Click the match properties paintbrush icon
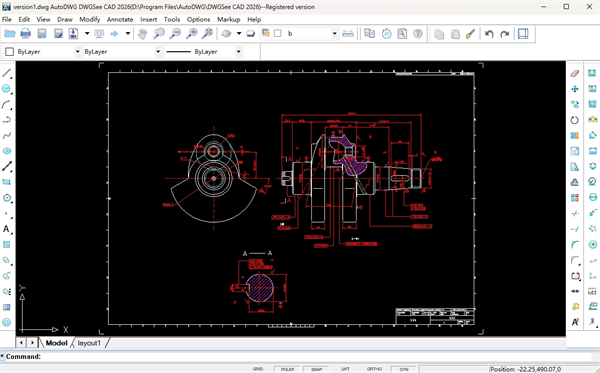 coord(470,34)
